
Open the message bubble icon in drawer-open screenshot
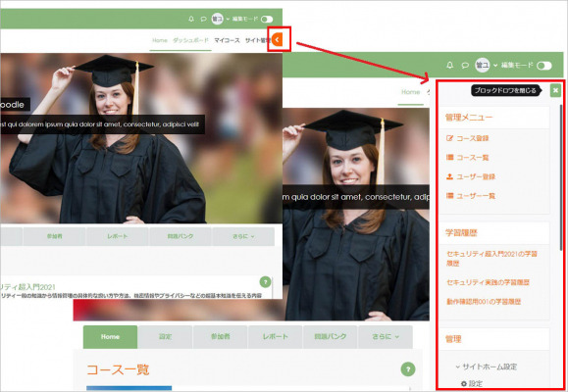coord(465,65)
